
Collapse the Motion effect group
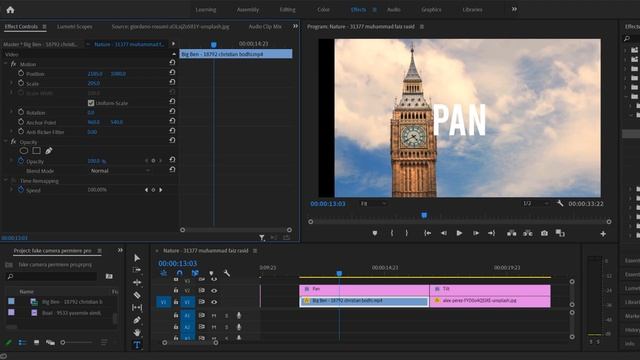pyautogui.click(x=6, y=64)
